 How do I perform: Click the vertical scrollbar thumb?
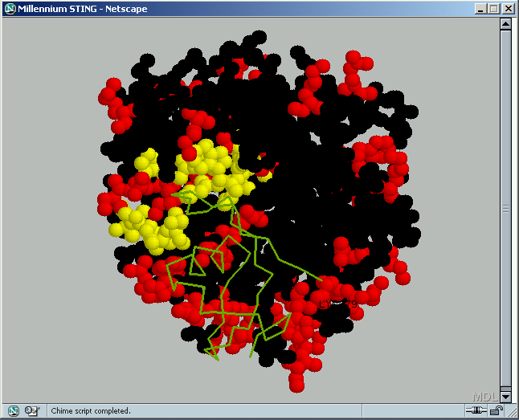(505, 208)
